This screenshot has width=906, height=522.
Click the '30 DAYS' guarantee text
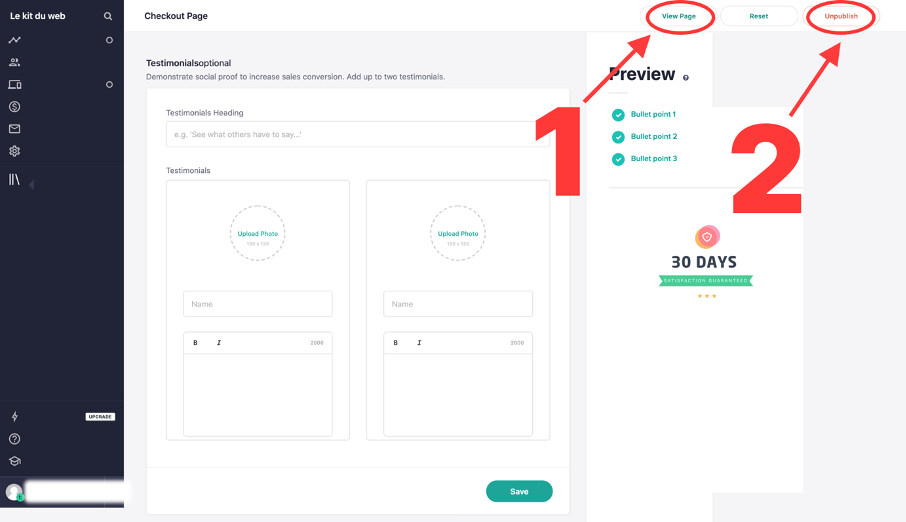click(704, 262)
